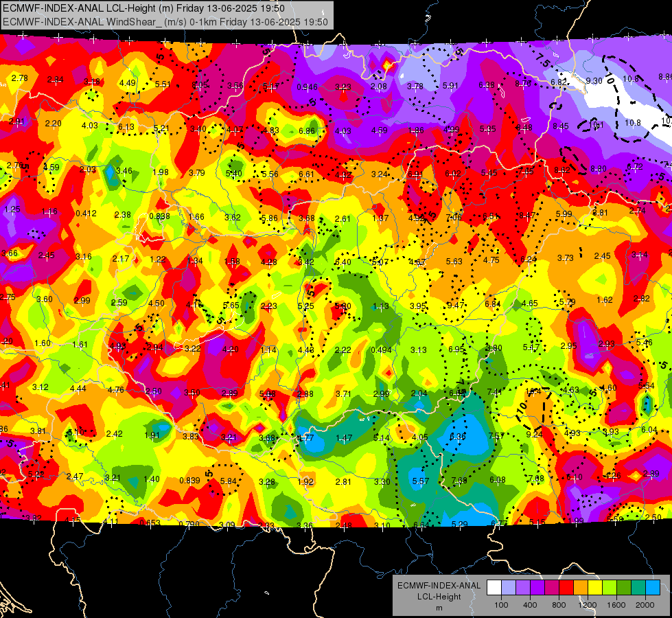Click the 0.838 wind shear value

159,216
